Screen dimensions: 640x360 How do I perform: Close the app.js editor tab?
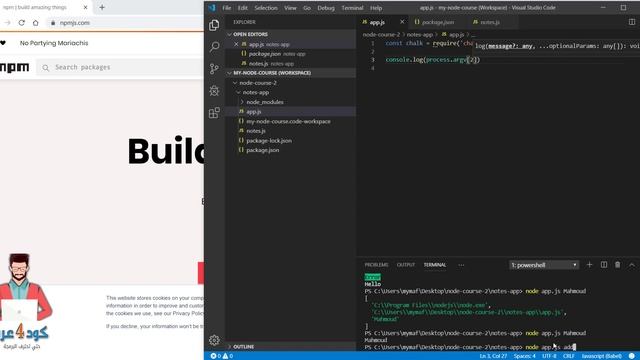(x=402, y=22)
